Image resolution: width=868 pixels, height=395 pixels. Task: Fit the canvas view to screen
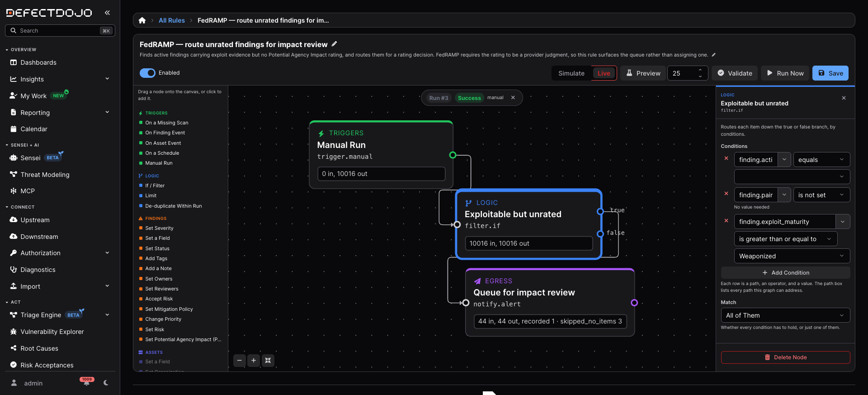coord(268,361)
